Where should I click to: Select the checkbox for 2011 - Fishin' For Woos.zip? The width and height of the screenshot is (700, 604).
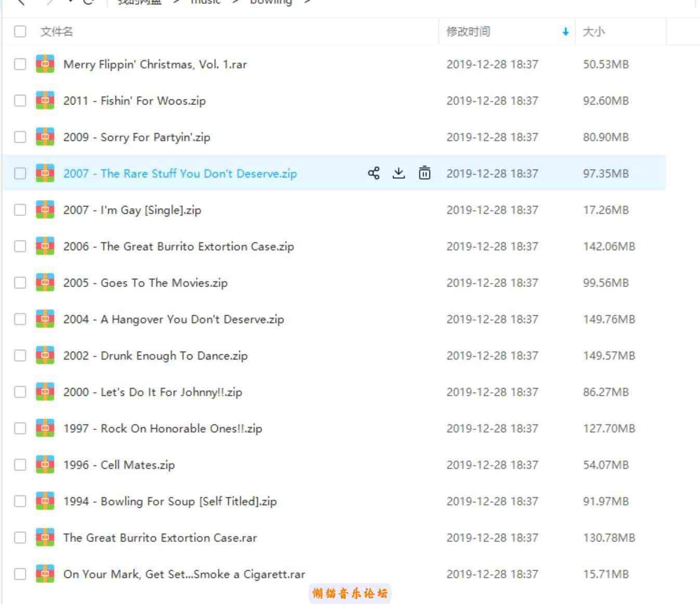[20, 100]
